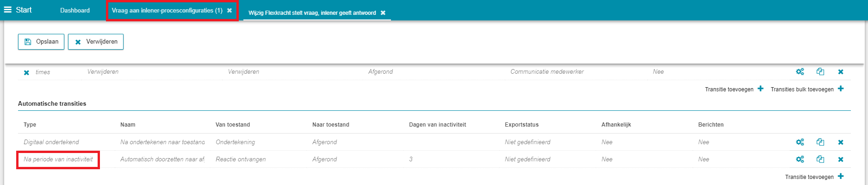Copy the Na periode van inactiviteit transition

click(820, 159)
